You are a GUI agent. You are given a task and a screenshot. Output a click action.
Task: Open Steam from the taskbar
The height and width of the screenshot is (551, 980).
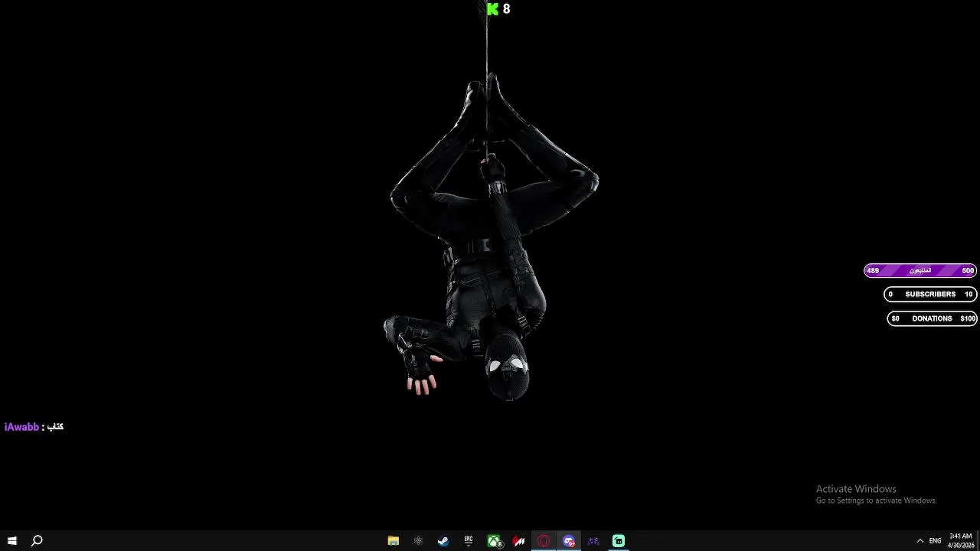tap(443, 540)
